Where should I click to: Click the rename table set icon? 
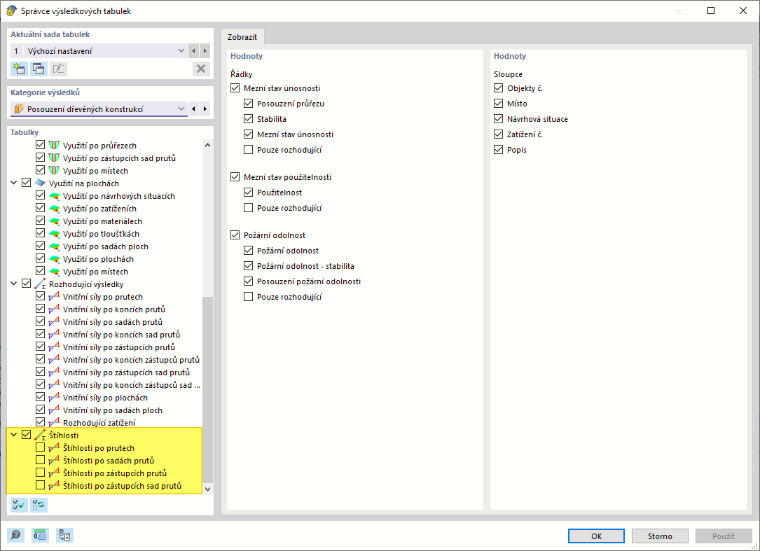[x=58, y=69]
